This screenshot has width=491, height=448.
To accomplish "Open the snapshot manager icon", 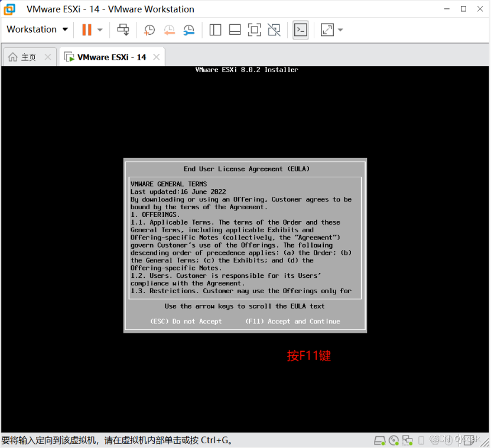I will pos(189,30).
